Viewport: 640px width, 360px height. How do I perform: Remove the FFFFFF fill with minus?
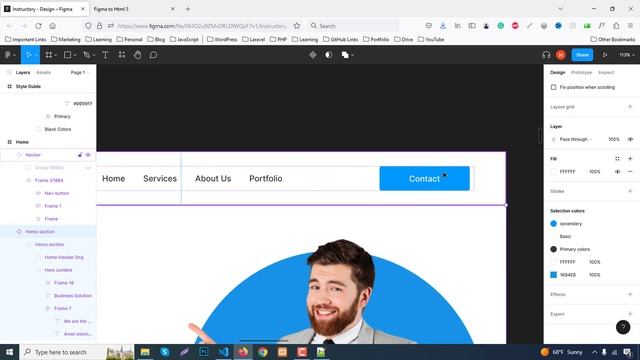pyautogui.click(x=630, y=172)
